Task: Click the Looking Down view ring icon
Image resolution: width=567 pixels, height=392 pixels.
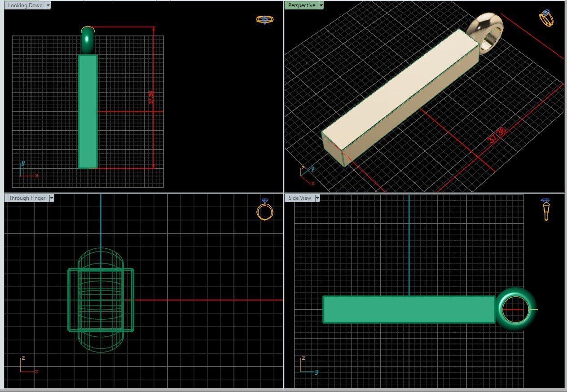Action: pos(264,19)
